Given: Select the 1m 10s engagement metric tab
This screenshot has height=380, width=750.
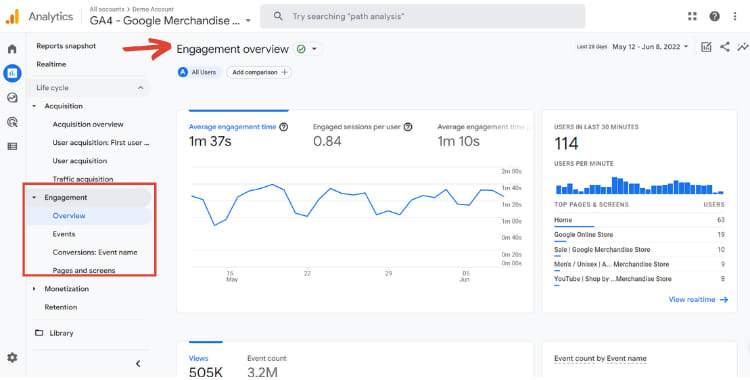Looking at the screenshot, I should pos(482,135).
